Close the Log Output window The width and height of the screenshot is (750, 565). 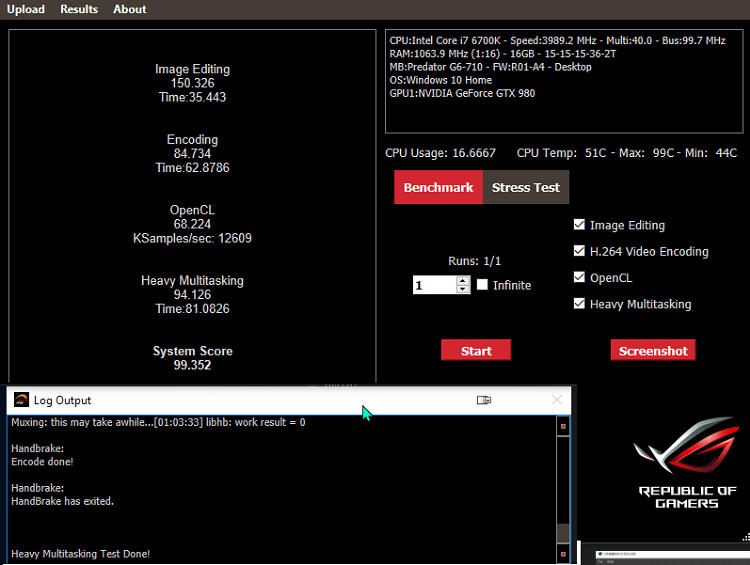coord(557,399)
